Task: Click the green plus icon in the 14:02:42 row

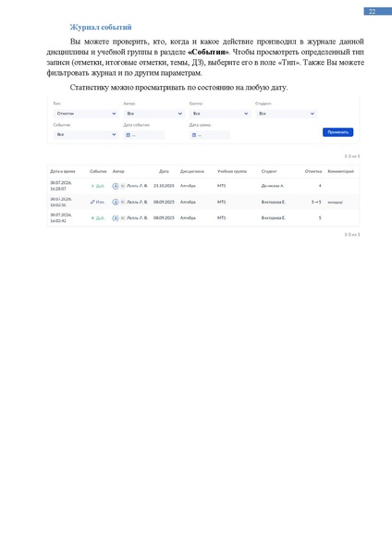Action: (92, 218)
